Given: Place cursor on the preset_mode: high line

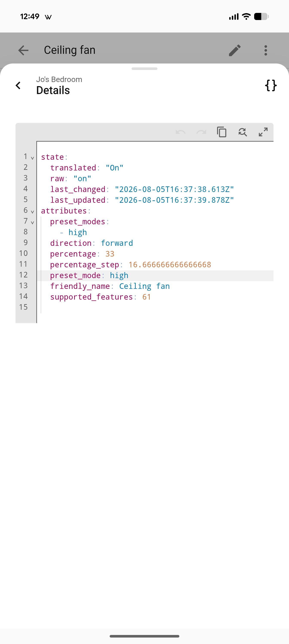Looking at the screenshot, I should pyautogui.click(x=155, y=276).
